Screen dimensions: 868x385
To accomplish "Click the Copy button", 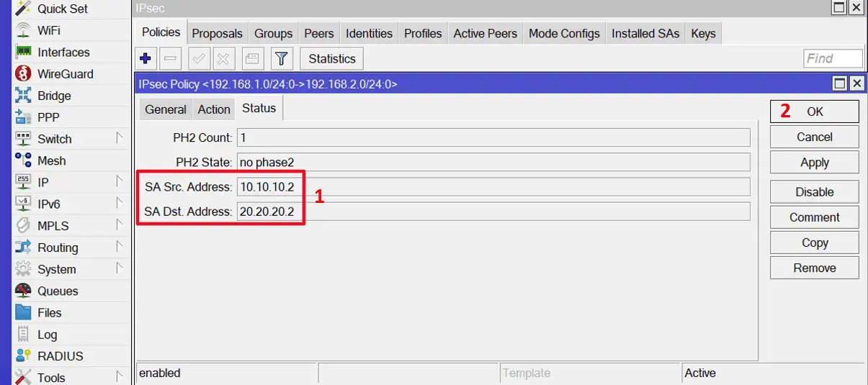I will pos(815,243).
